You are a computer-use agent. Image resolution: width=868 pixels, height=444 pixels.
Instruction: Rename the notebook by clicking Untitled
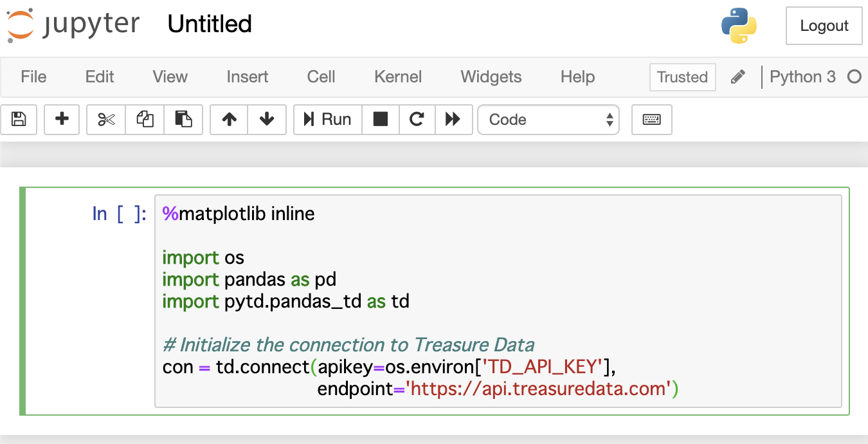(x=210, y=24)
